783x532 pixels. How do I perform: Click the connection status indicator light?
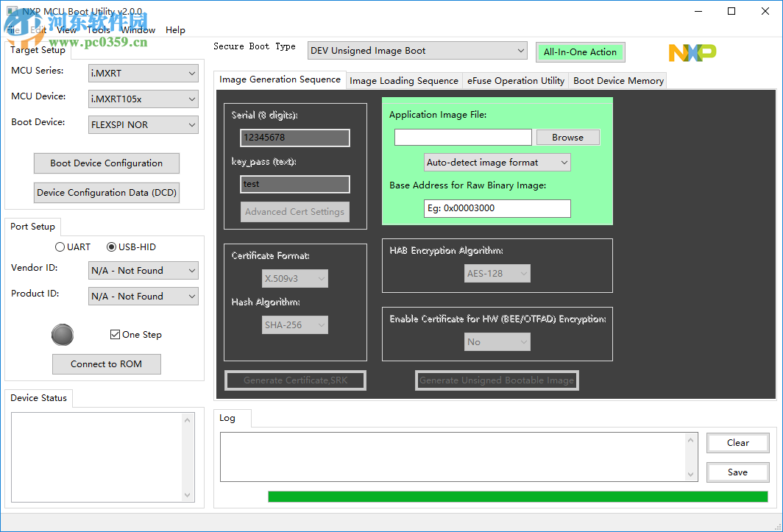[63, 335]
